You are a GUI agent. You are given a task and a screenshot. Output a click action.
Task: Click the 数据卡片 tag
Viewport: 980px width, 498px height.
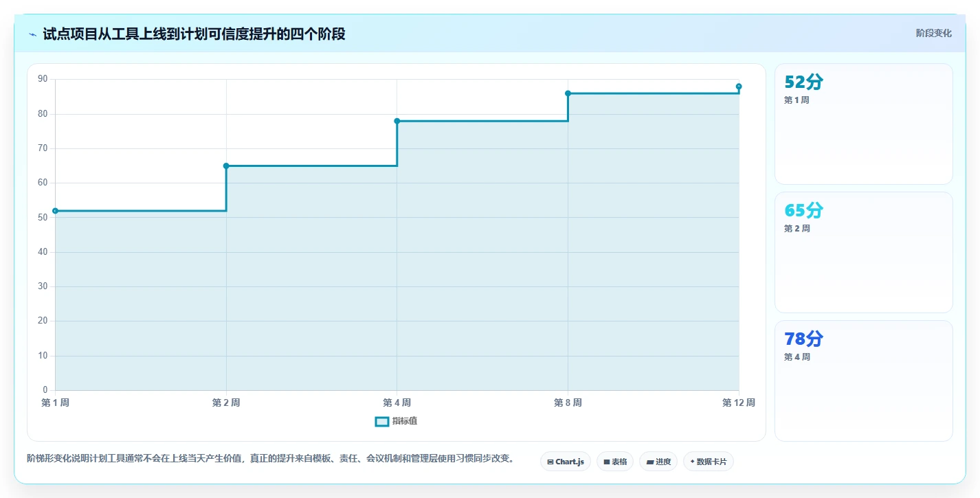coord(708,462)
